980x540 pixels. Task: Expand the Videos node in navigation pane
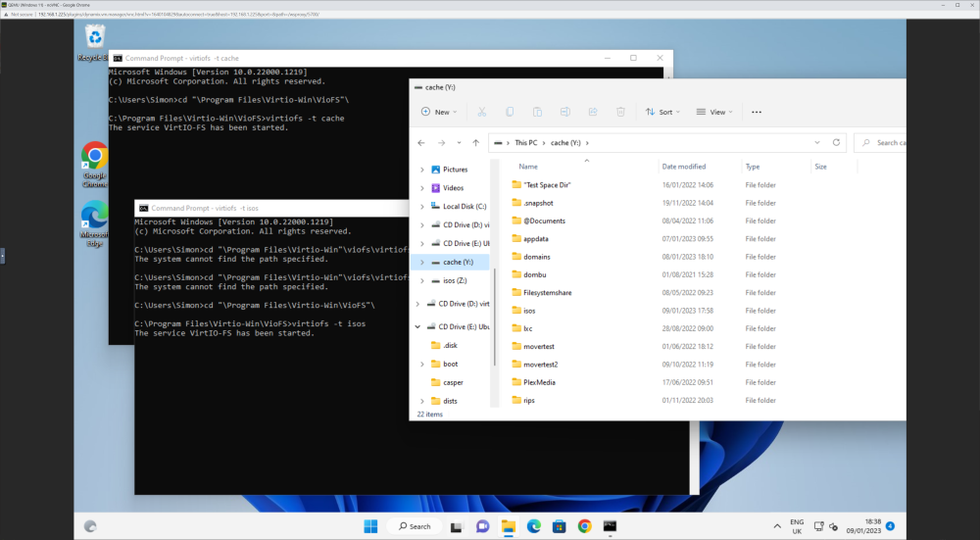click(421, 188)
